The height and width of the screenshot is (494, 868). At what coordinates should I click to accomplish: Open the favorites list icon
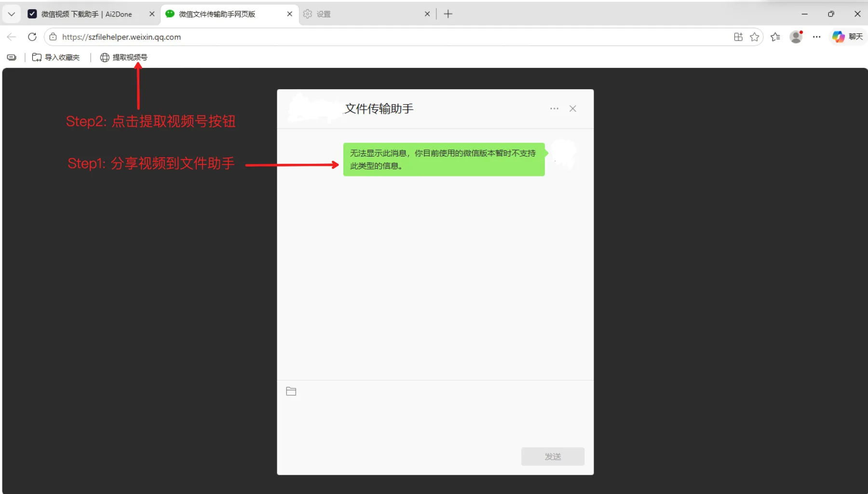tap(775, 37)
